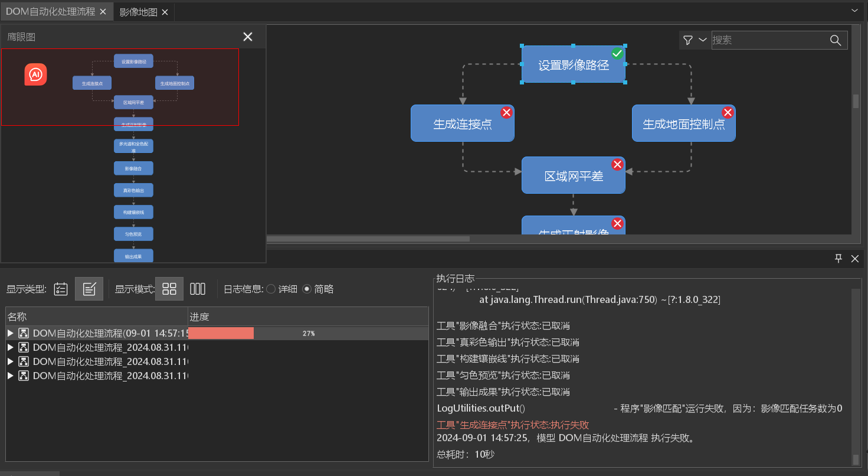
Task: Select the edit-log display type icon
Action: point(89,289)
